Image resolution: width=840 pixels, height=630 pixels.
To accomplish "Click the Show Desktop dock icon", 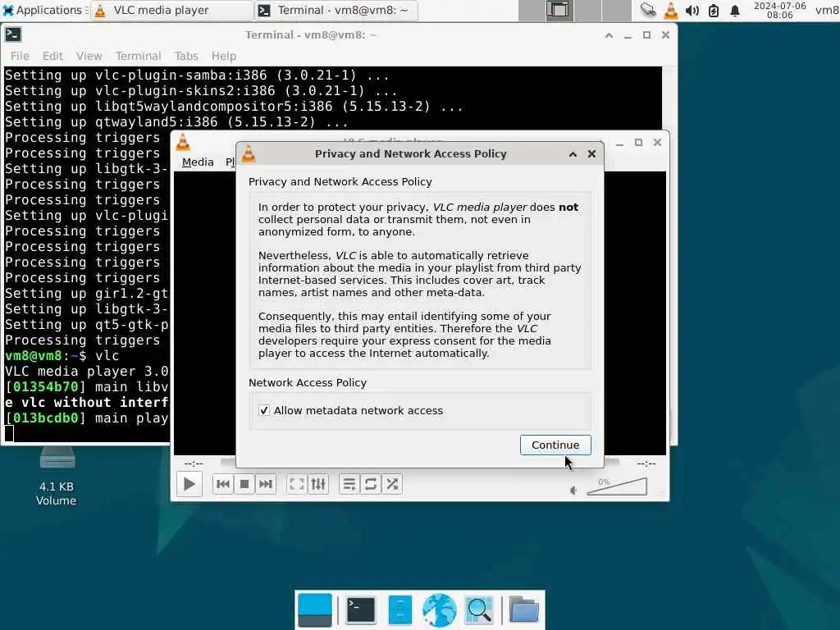I will pyautogui.click(x=314, y=609).
